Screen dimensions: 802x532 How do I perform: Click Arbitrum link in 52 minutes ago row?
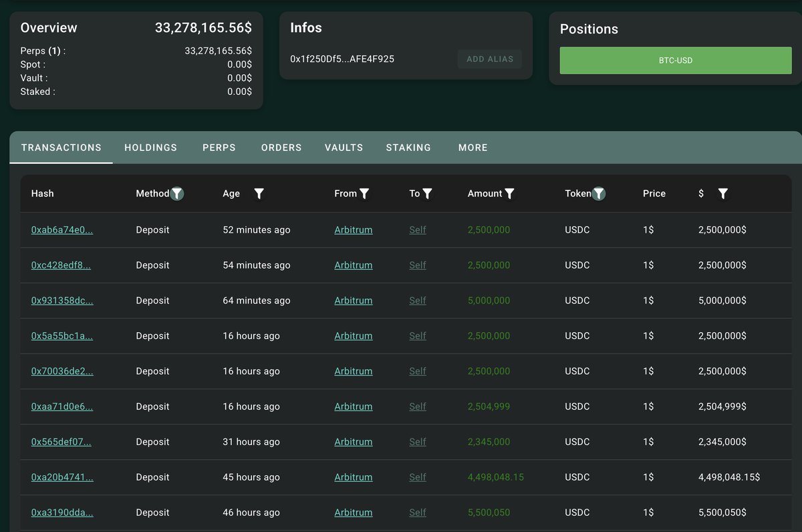point(354,230)
